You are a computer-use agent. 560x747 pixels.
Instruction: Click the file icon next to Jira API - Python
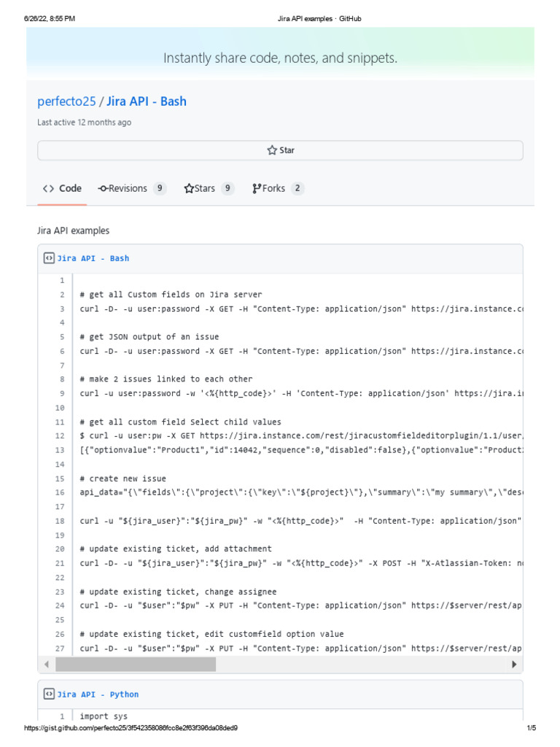pyautogui.click(x=49, y=694)
